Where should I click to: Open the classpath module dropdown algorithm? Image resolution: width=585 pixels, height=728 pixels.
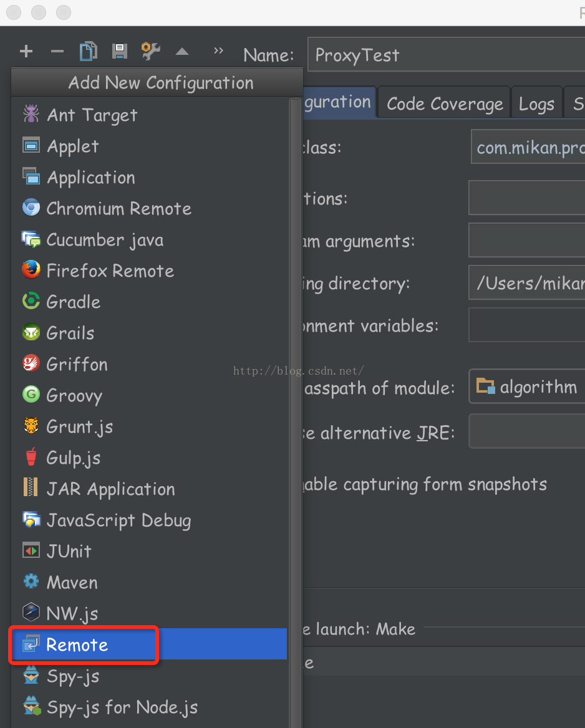tap(526, 386)
